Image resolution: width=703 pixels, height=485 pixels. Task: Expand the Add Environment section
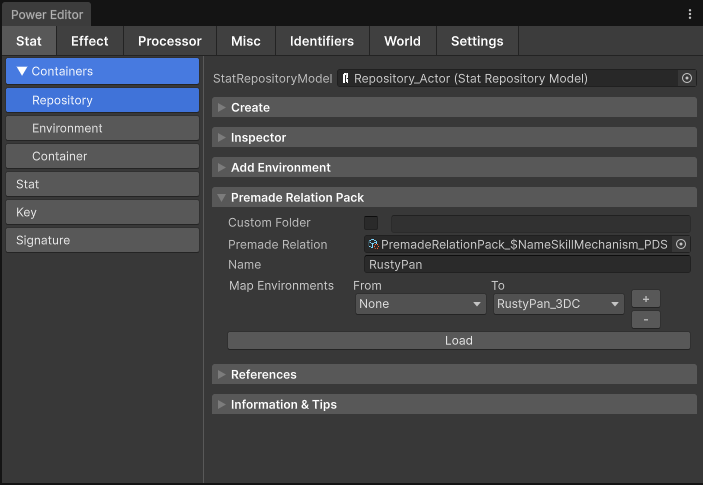454,168
